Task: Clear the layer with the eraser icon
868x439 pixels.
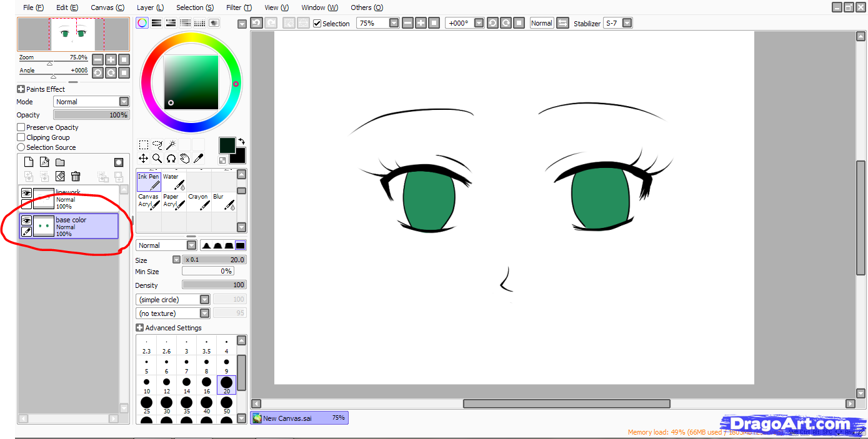Action: point(60,177)
